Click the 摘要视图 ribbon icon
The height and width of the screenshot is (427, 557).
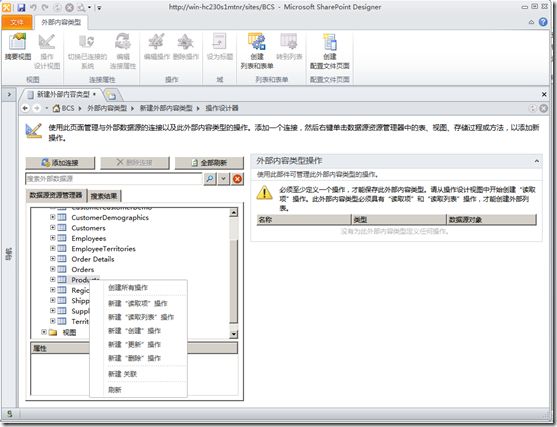pos(18,42)
